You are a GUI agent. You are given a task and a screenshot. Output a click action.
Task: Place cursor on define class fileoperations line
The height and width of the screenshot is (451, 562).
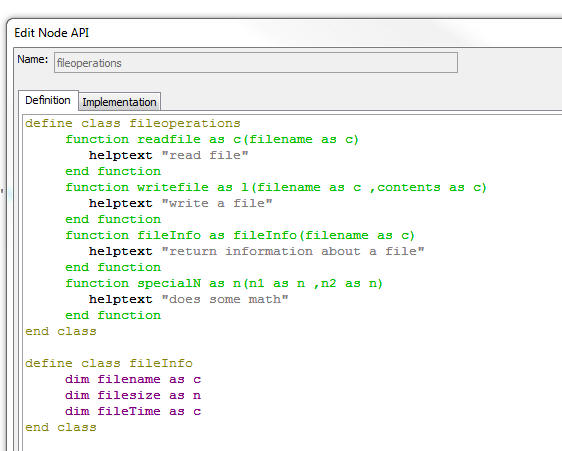click(133, 123)
